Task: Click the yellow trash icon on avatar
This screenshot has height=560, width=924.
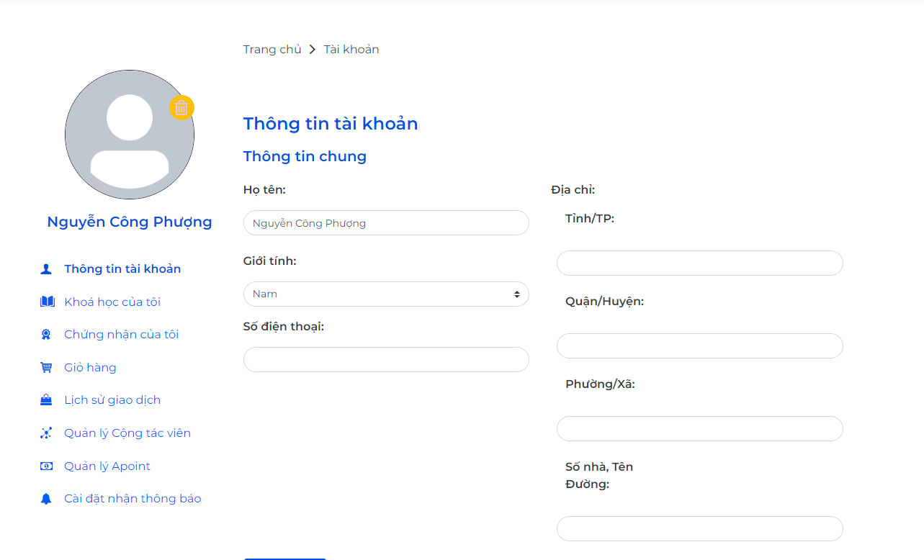Action: coord(181,108)
